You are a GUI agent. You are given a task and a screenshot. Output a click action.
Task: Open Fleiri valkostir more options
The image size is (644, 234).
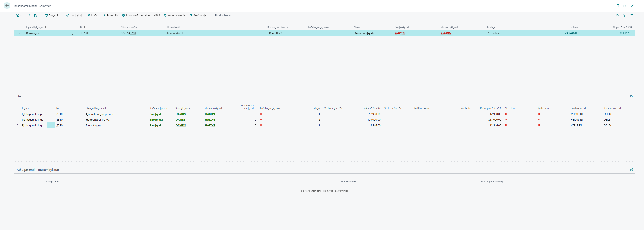point(223,15)
